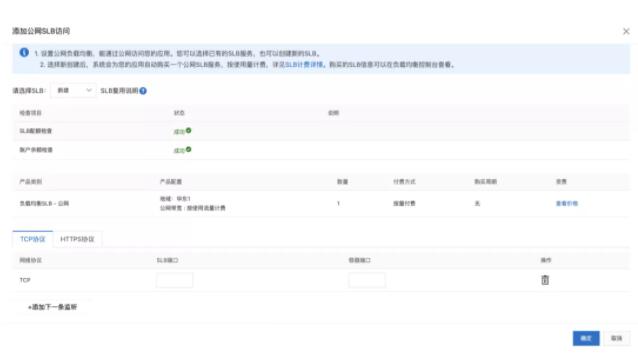Click +添加下一条监听 to add a listener
This screenshot has width=638, height=364.
(52, 307)
